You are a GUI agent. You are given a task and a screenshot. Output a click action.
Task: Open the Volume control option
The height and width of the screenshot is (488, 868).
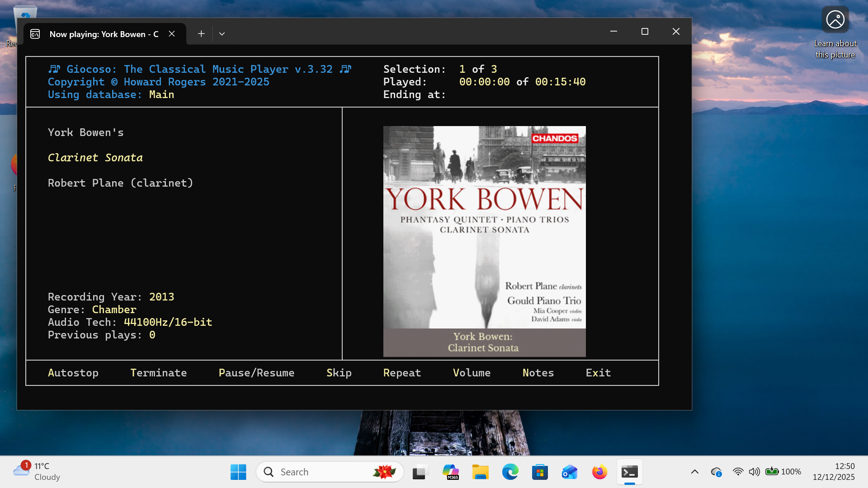472,373
